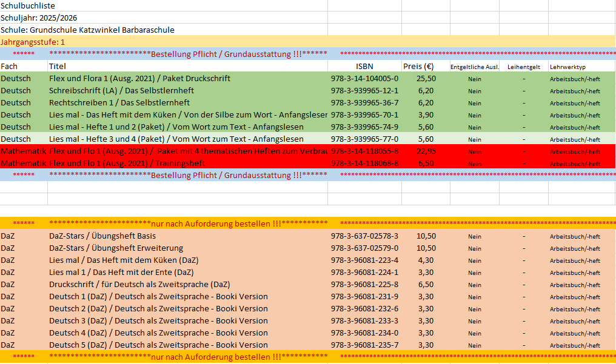Image resolution: width=616 pixels, height=364 pixels.
Task: Click the Schuljahr: 2025/2026 cell
Action: (164, 18)
